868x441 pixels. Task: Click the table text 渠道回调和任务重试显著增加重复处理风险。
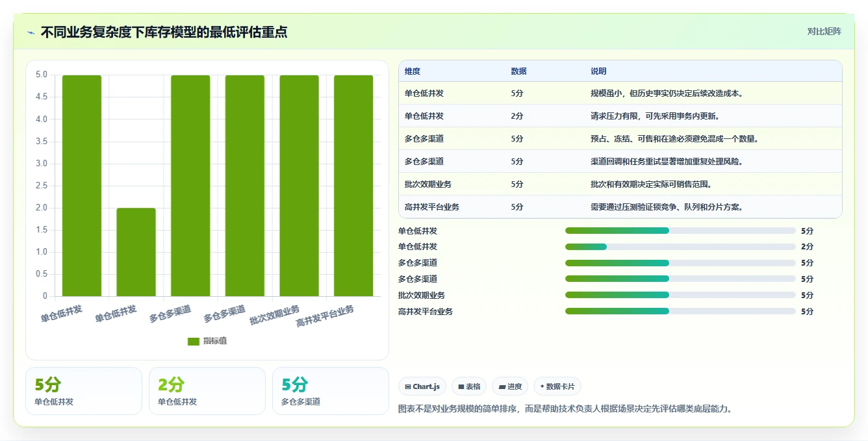pos(667,162)
